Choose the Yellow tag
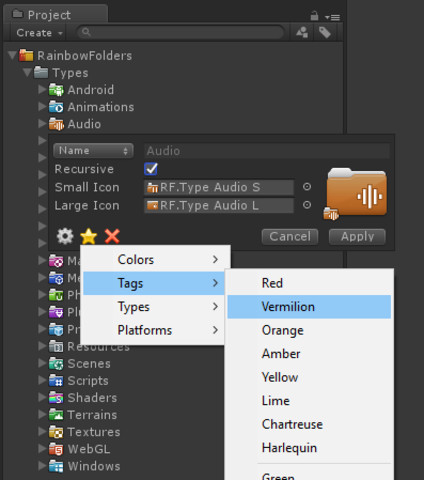This screenshot has width=424, height=480. point(309,377)
